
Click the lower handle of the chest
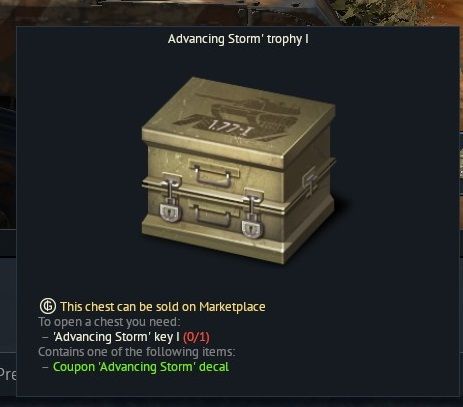(x=212, y=217)
